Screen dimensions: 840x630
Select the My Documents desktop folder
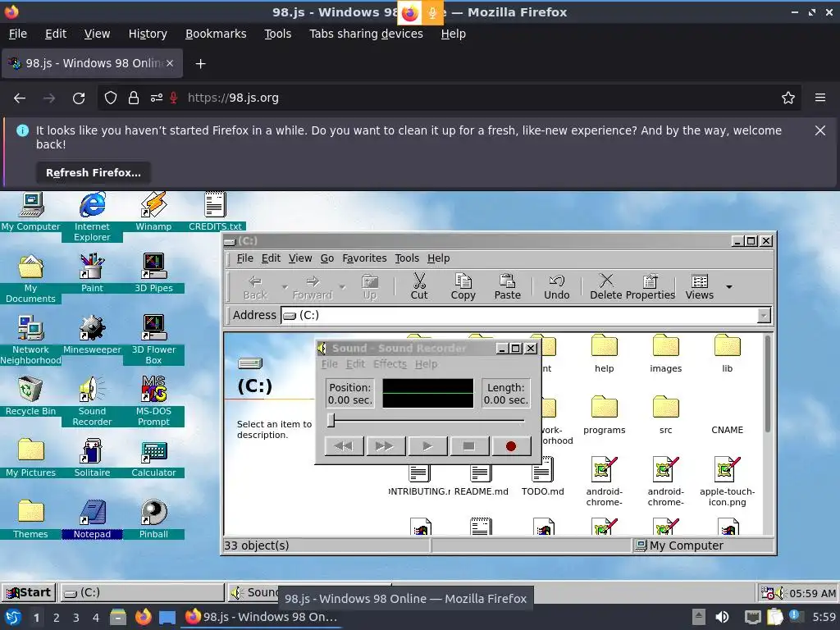pos(30,278)
